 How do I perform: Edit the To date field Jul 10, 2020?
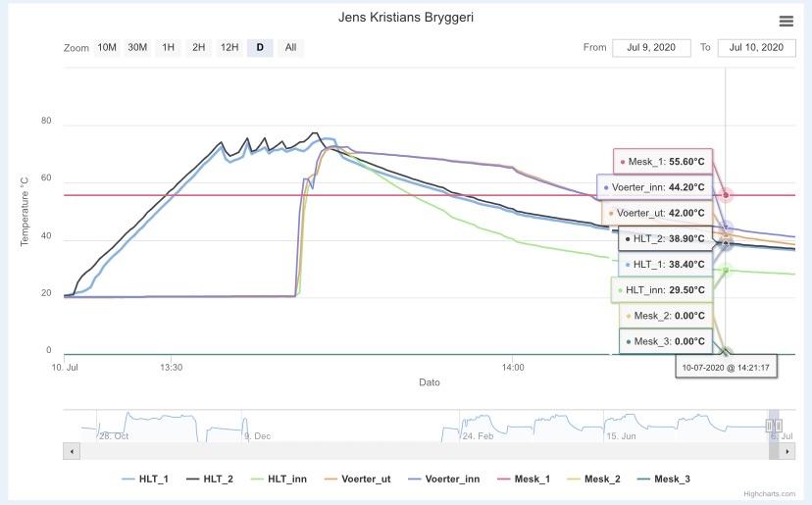pyautogui.click(x=756, y=48)
